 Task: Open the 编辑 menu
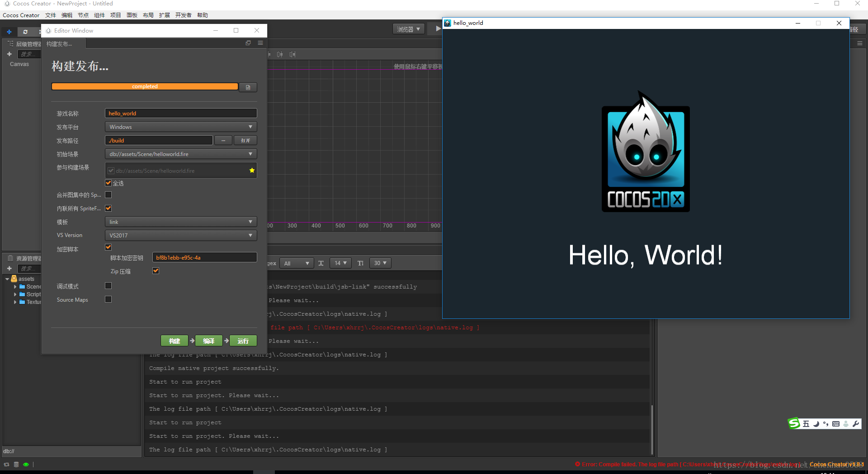pyautogui.click(x=67, y=15)
